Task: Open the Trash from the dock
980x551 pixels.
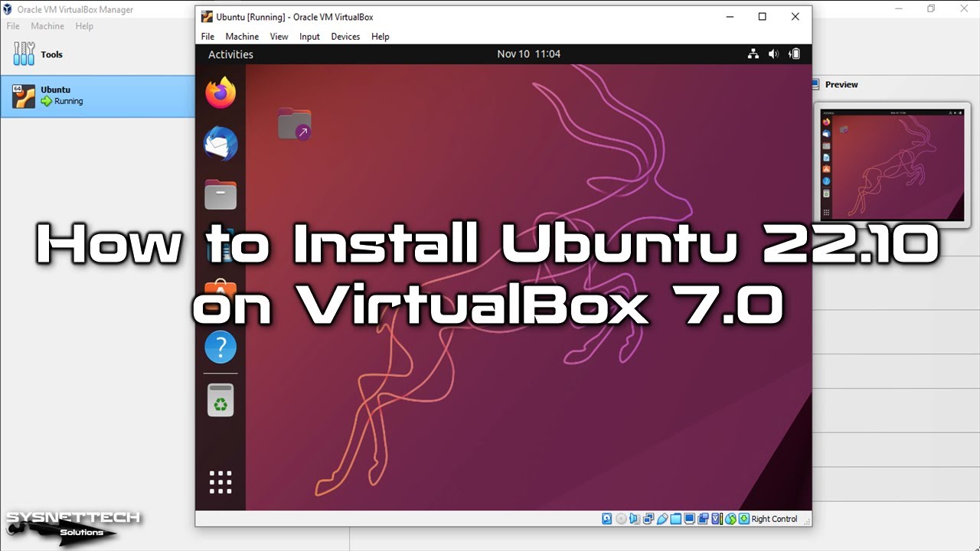Action: tap(220, 399)
